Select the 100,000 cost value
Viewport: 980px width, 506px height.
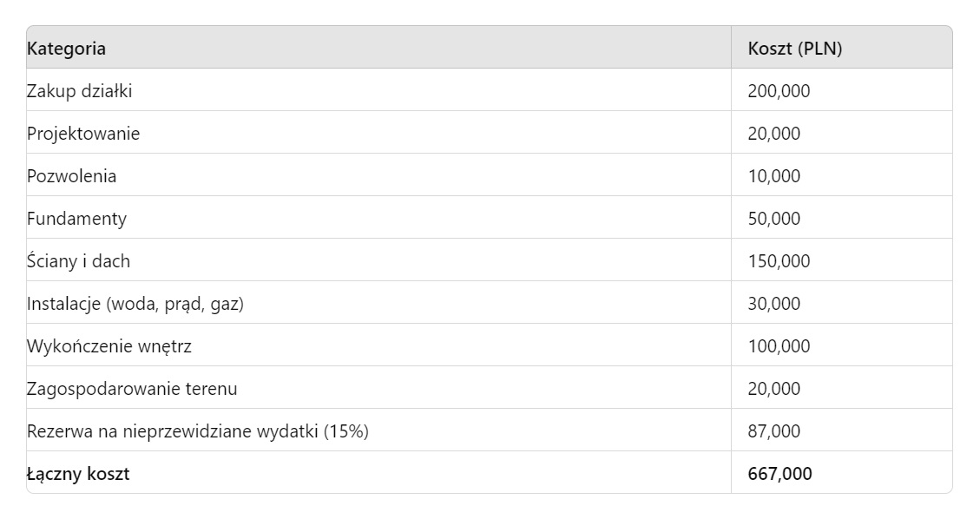(779, 346)
